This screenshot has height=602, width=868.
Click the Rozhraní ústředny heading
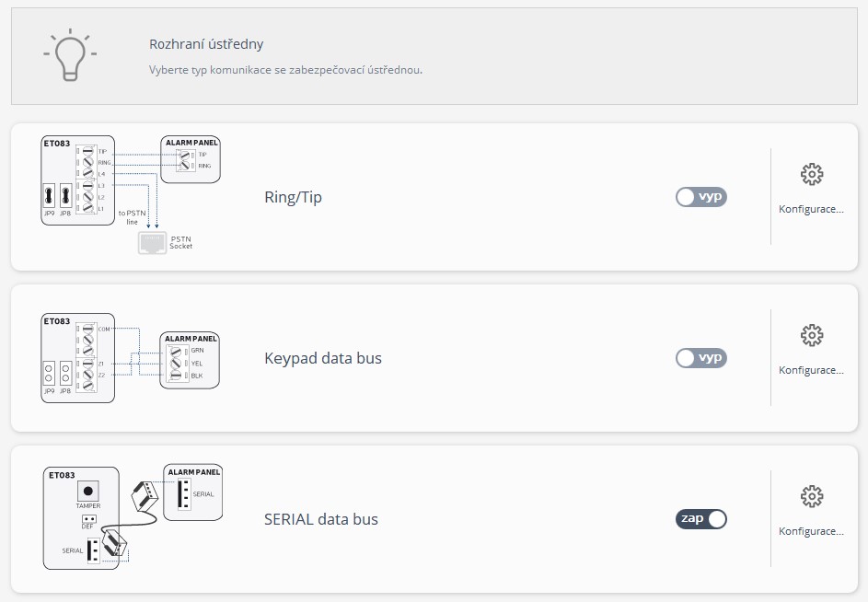click(x=206, y=44)
